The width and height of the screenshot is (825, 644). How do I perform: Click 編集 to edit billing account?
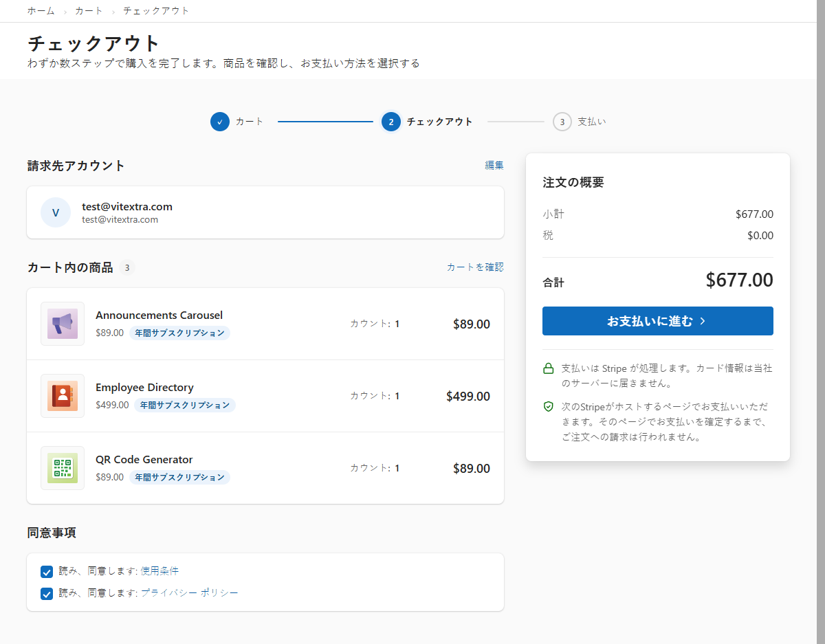coord(494,165)
